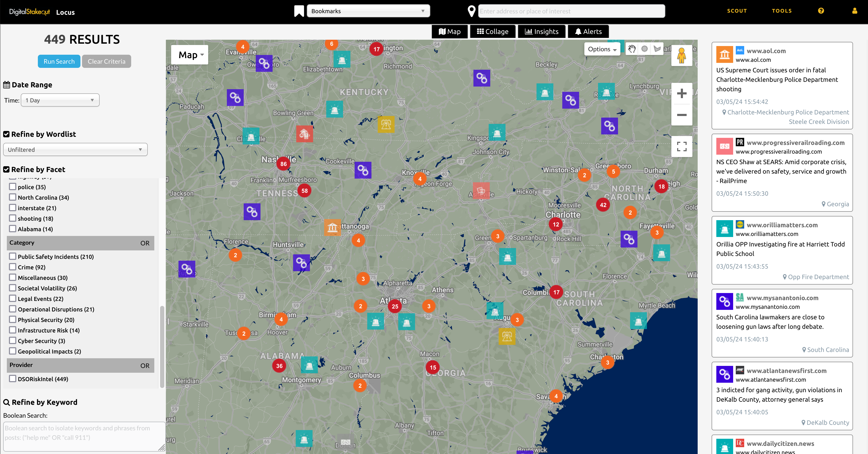868x454 pixels.
Task: Click the Street View pegman icon
Action: pyautogui.click(x=682, y=56)
